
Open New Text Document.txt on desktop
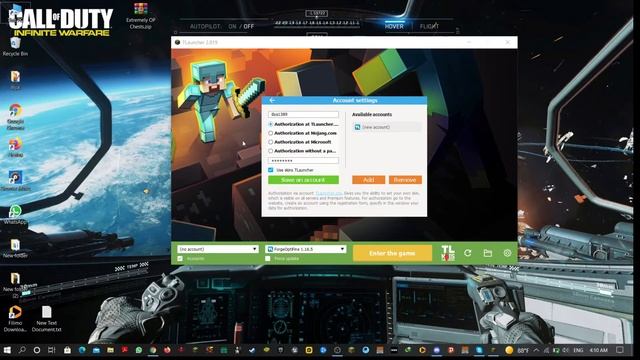tap(47, 319)
